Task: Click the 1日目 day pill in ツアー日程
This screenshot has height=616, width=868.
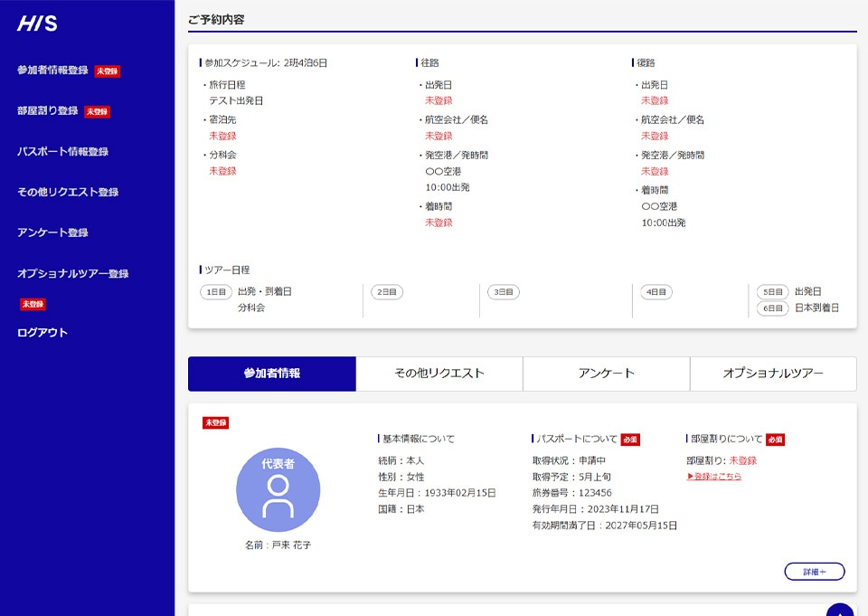Action: click(x=215, y=292)
